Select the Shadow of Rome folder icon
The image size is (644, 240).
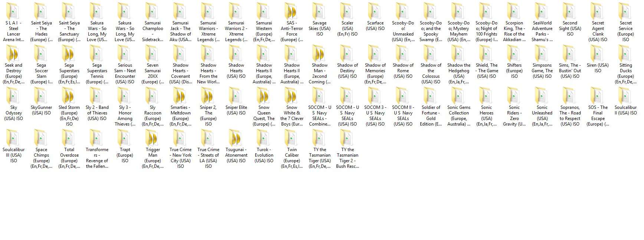(x=403, y=53)
